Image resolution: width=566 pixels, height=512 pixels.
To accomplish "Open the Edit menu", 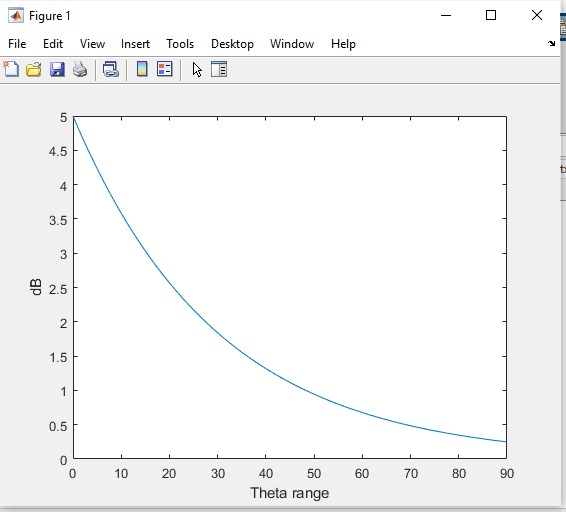I will tap(53, 44).
